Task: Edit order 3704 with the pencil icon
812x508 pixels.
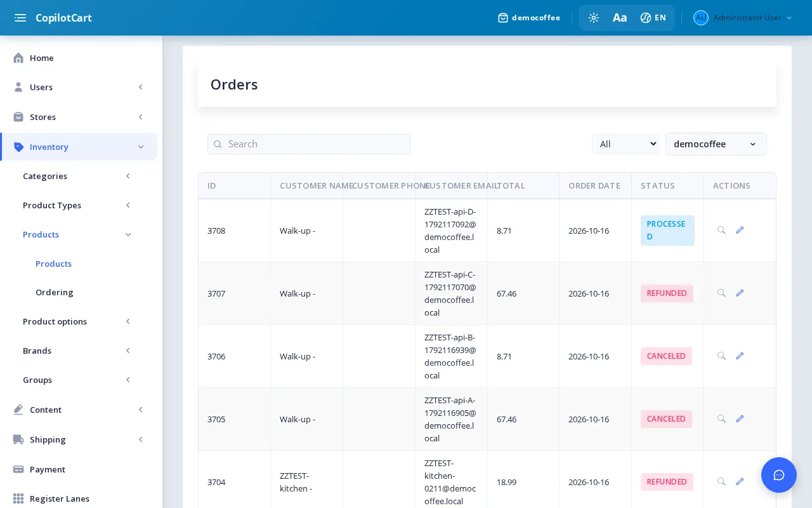Action: pyautogui.click(x=740, y=481)
